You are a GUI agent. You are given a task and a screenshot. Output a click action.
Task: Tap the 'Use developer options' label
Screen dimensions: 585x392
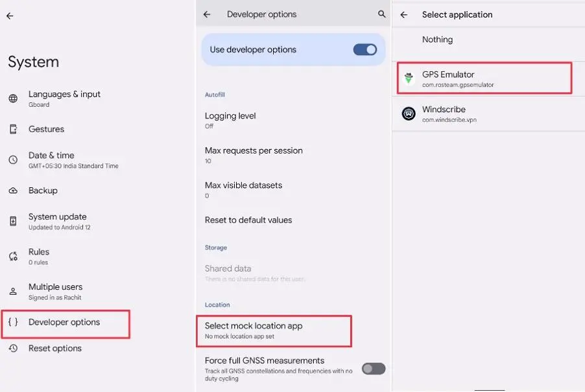coord(253,49)
